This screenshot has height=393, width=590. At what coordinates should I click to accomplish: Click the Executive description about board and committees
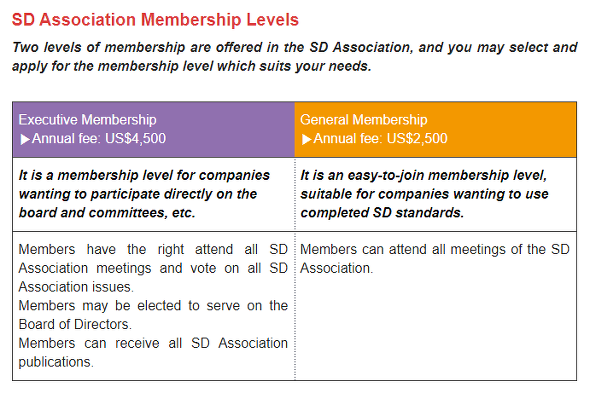pos(144,194)
